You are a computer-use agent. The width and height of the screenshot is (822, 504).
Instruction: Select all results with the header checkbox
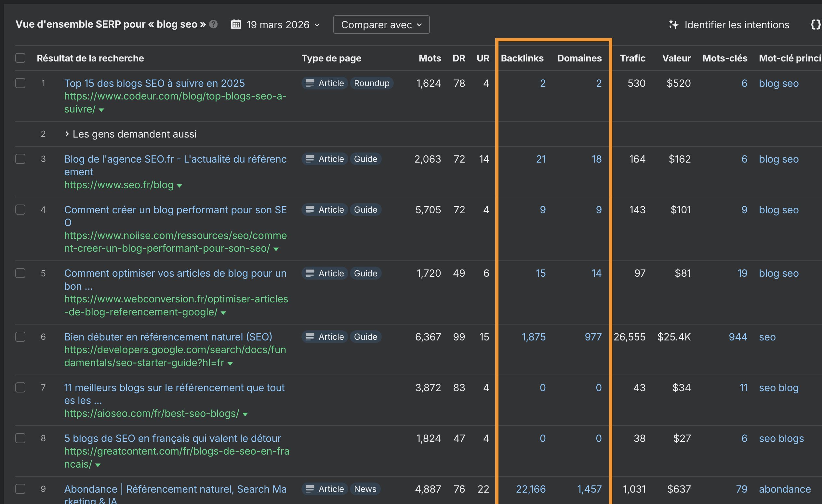point(20,58)
